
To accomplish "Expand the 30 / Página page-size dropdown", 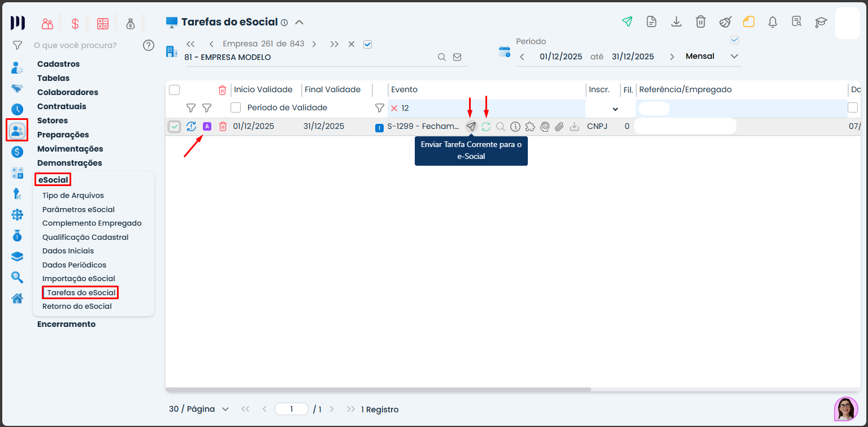I will click(199, 409).
